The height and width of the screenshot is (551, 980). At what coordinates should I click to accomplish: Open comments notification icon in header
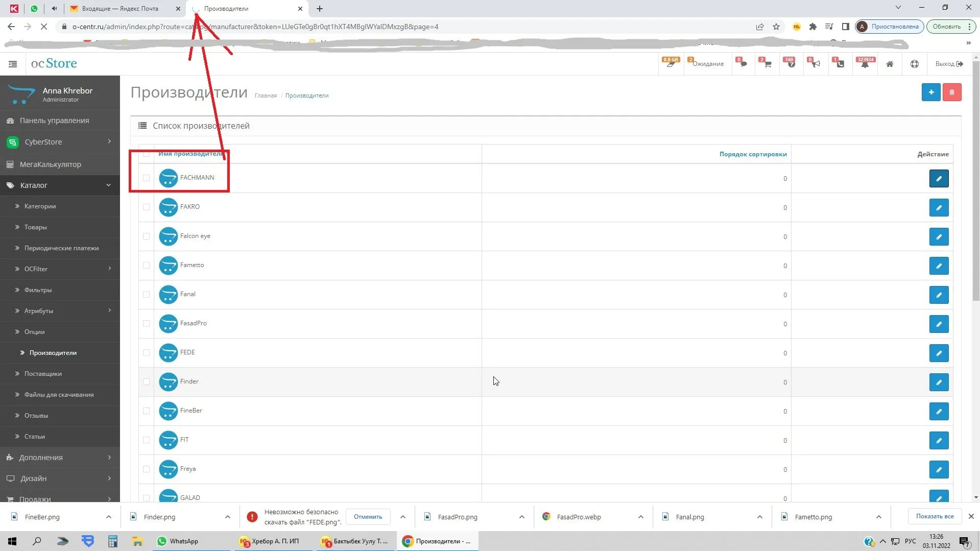(x=743, y=63)
